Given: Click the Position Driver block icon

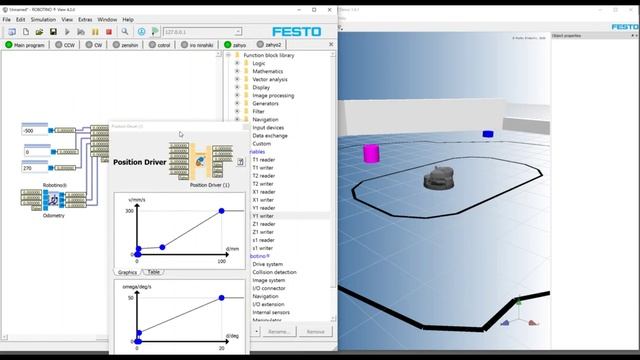Looking at the screenshot, I should pyautogui.click(x=200, y=161).
